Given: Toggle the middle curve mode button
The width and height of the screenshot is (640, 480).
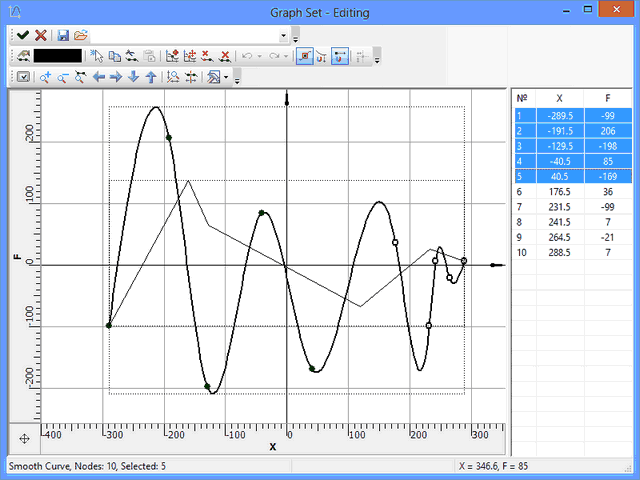Looking at the screenshot, I should click(321, 56).
